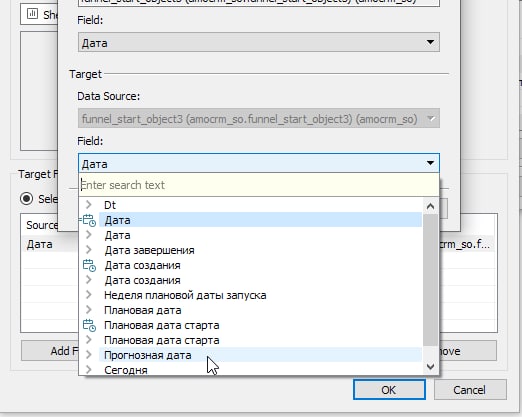Screen dimensions: 522x417
Task: Select highlighted Дата item with date-time icon
Action: pos(260,220)
